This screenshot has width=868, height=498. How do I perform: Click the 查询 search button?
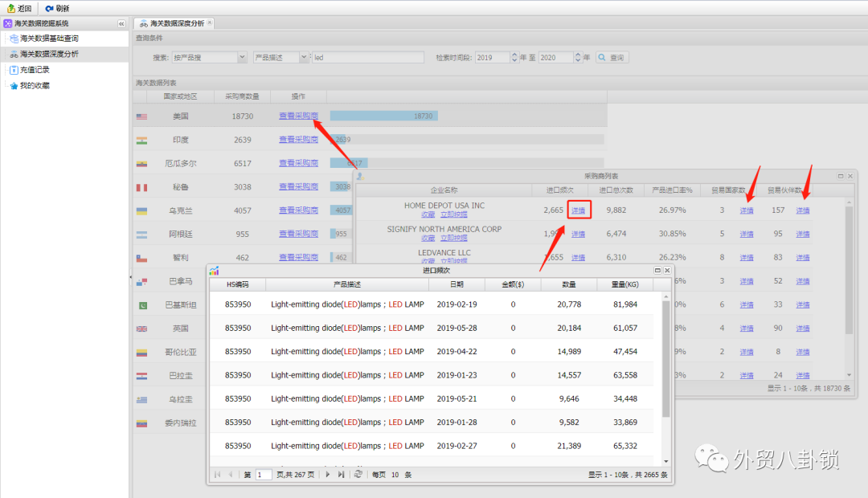click(x=612, y=58)
